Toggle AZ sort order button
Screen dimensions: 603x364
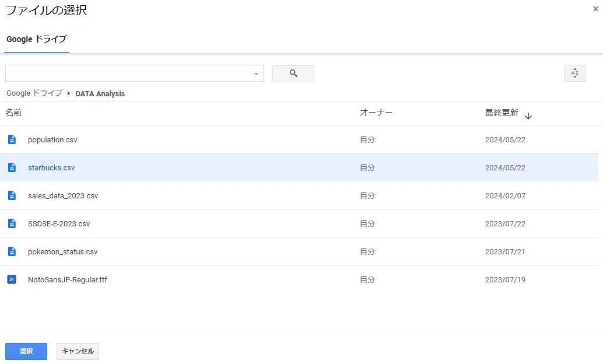574,73
